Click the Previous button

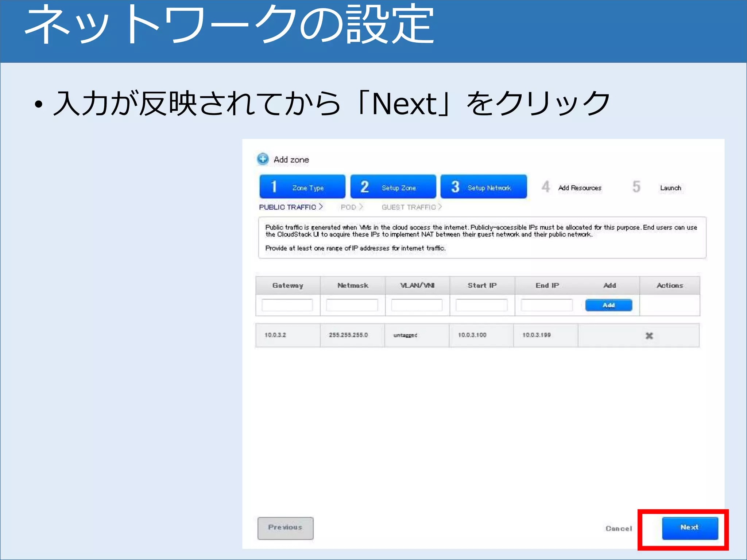click(285, 528)
